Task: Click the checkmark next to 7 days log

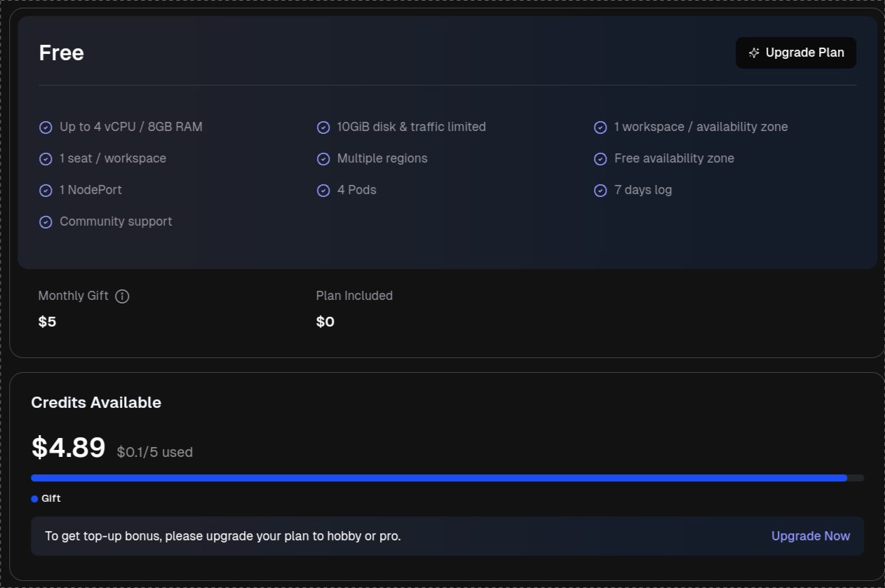Action: click(x=600, y=190)
